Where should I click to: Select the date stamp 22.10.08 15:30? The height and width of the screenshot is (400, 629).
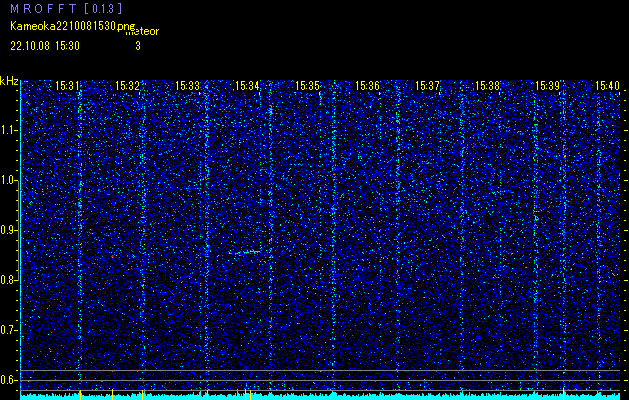(45, 46)
